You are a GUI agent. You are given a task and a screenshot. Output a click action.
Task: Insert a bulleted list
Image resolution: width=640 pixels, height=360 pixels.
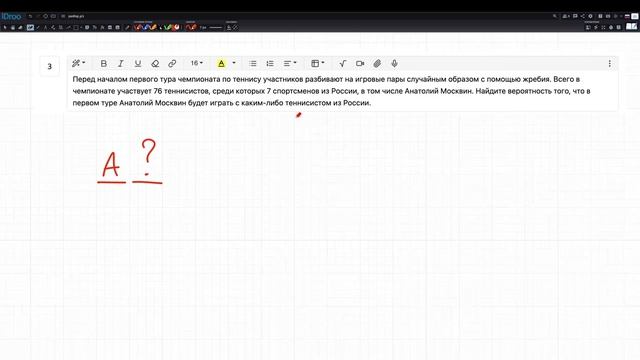click(253, 63)
